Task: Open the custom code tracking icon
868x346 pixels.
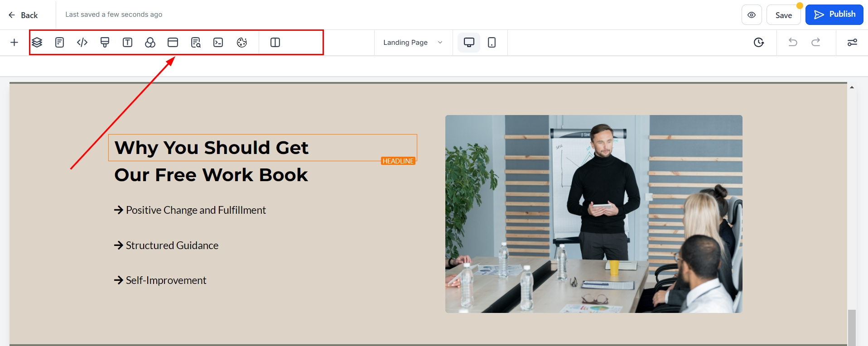Action: pyautogui.click(x=82, y=43)
